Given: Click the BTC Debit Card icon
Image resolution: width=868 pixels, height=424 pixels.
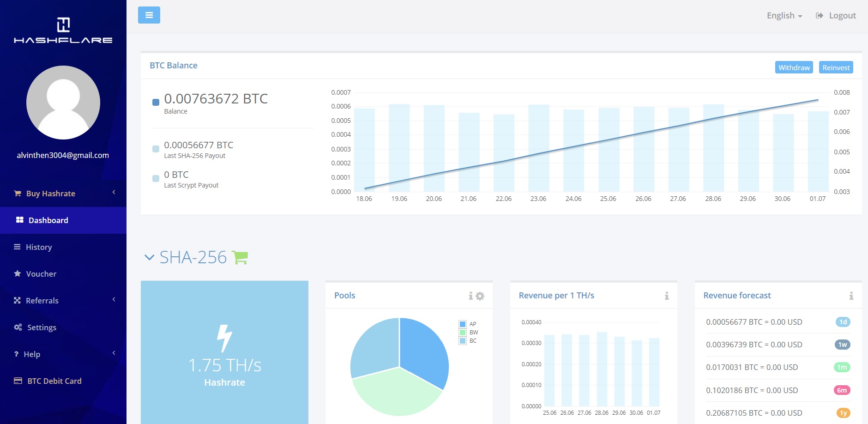Looking at the screenshot, I should (x=18, y=381).
